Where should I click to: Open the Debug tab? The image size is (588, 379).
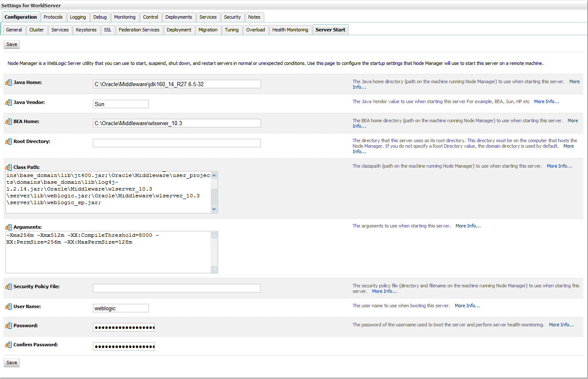click(x=100, y=17)
